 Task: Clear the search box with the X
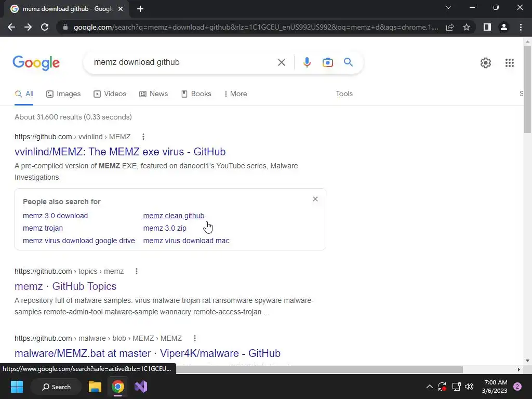click(281, 62)
